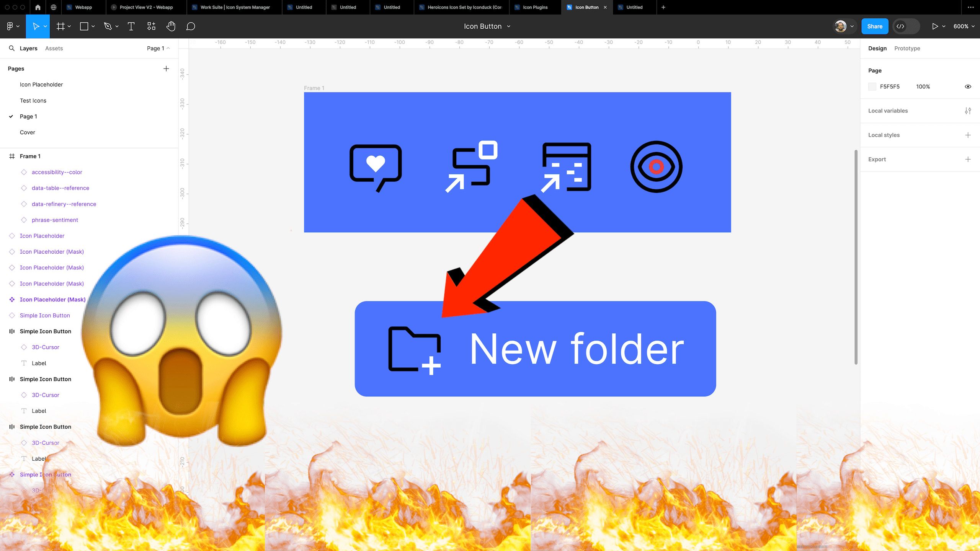Hide the page background color via eye toggle
The width and height of the screenshot is (980, 551).
[x=968, y=86]
